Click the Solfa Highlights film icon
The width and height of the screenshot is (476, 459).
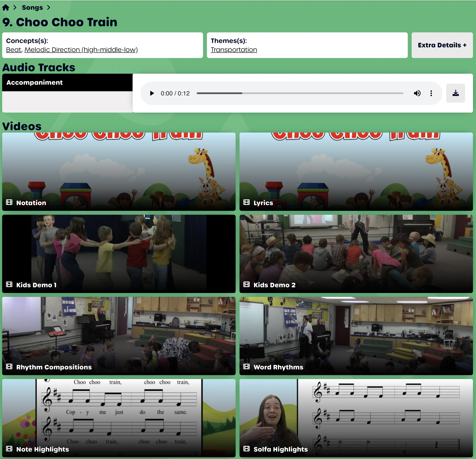click(x=246, y=449)
